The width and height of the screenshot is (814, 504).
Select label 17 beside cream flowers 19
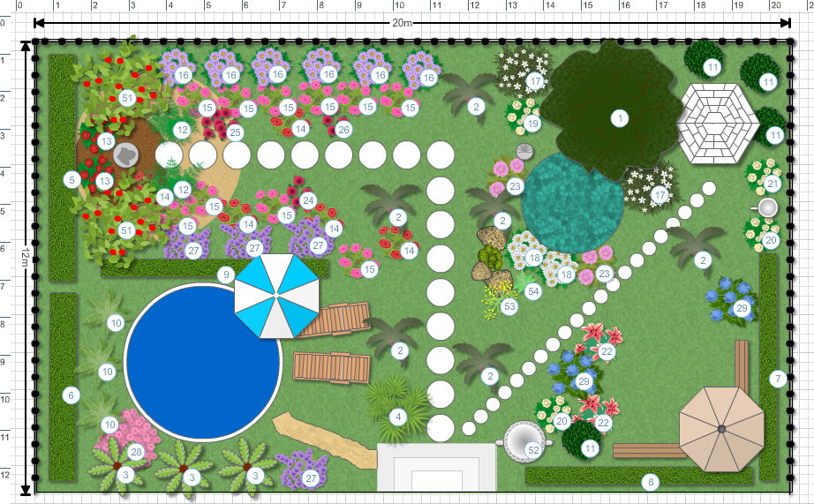tap(535, 81)
